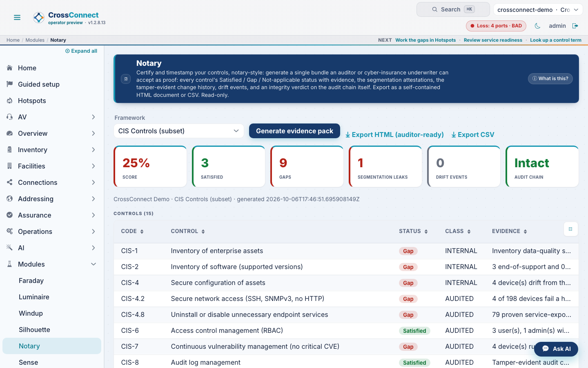
Task: Sort the table by Status column
Action: pos(413,231)
